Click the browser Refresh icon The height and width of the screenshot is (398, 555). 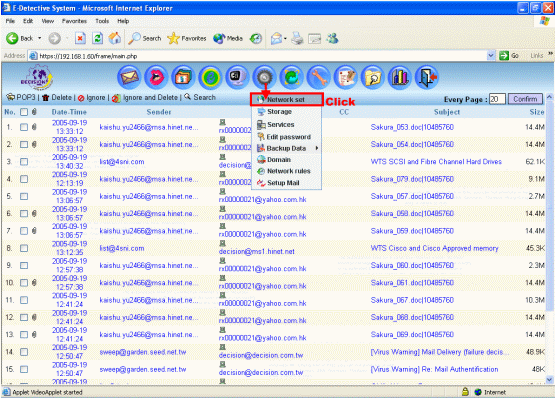pyautogui.click(x=97, y=38)
